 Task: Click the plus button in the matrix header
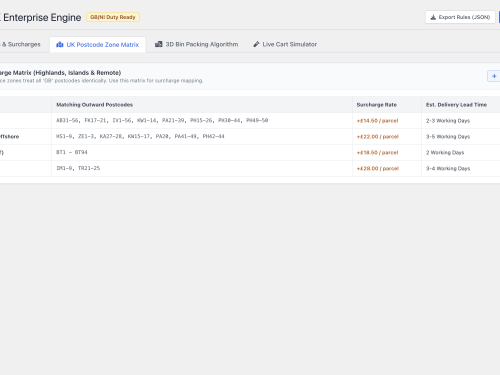point(494,76)
